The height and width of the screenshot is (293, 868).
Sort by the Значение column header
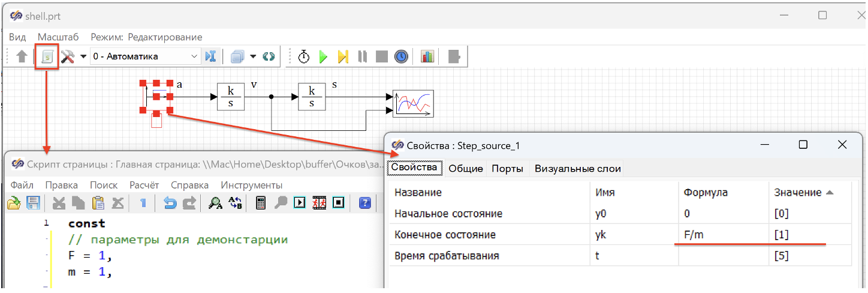[809, 192]
